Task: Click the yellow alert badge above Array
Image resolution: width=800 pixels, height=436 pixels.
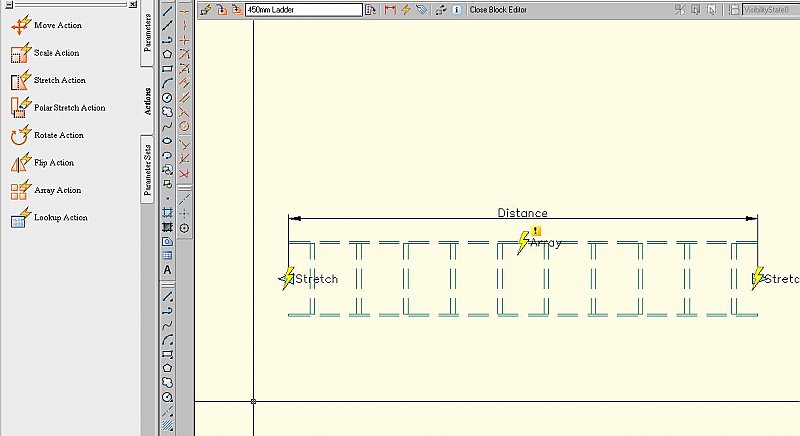Action: [x=535, y=231]
